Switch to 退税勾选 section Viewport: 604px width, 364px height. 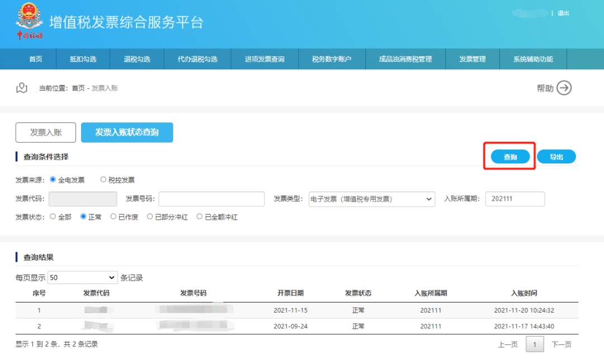point(136,59)
